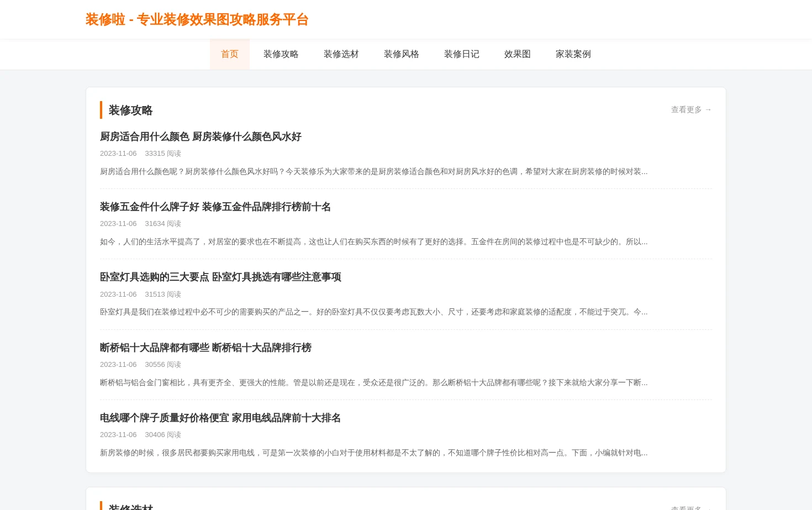This screenshot has height=510, width=812.
Task: Open the 装修选材 navigation tab
Action: point(341,54)
